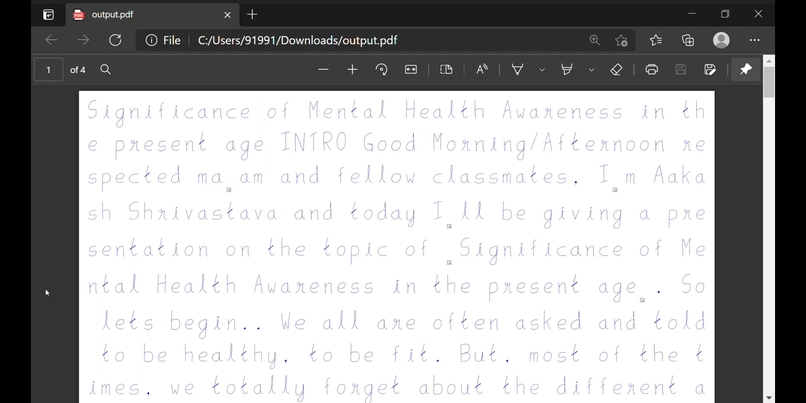Go forward to next page

point(83,40)
